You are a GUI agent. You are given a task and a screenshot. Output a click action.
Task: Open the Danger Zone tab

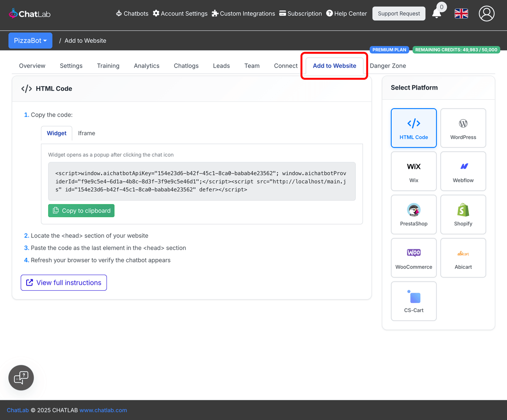click(388, 65)
